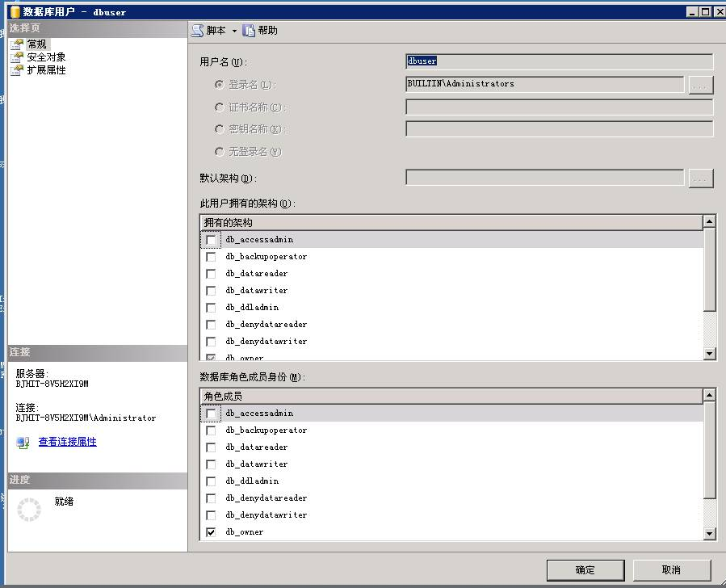726x588 pixels.
Task: Click the 确定 button
Action: pos(585,570)
